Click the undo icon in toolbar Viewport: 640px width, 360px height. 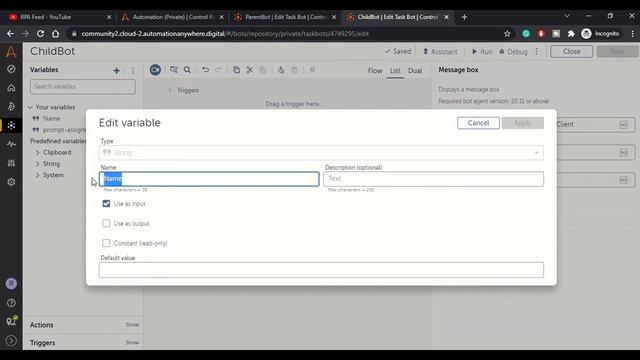point(205,70)
